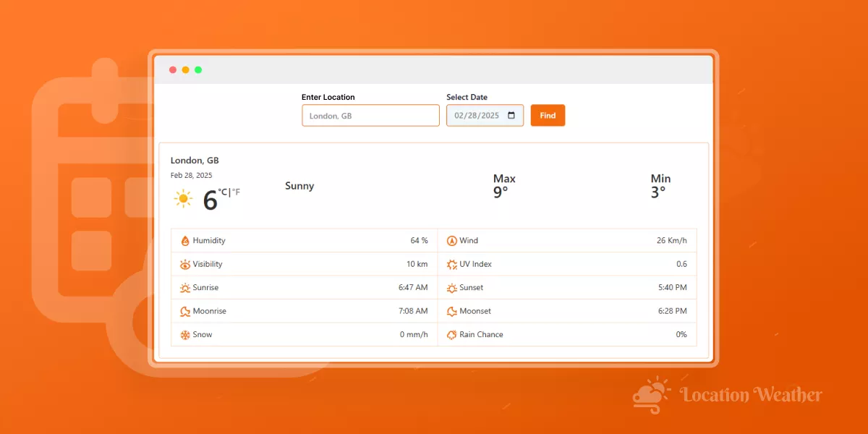This screenshot has width=868, height=434.
Task: Click the Find button
Action: pos(548,115)
